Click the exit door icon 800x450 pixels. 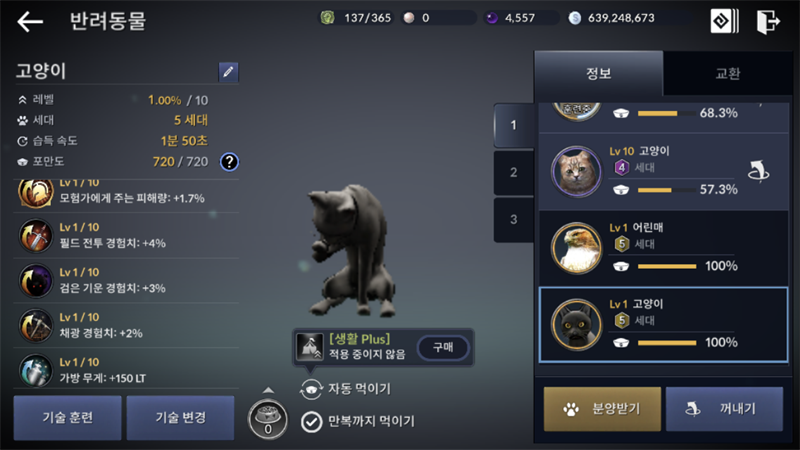tap(768, 21)
